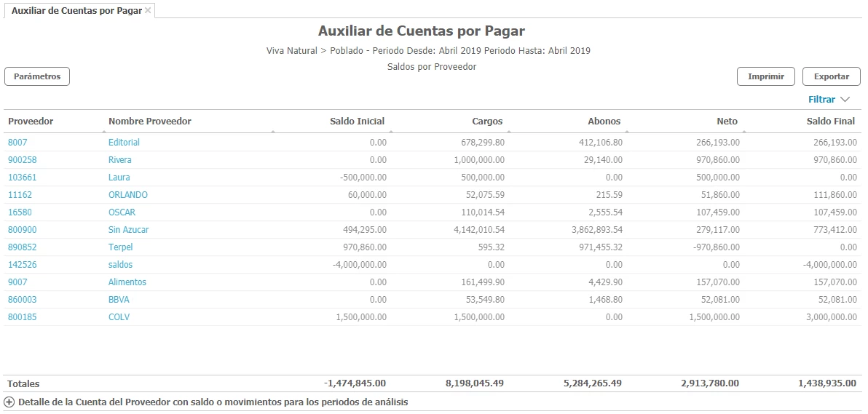Click the Imprimir button

coord(765,77)
